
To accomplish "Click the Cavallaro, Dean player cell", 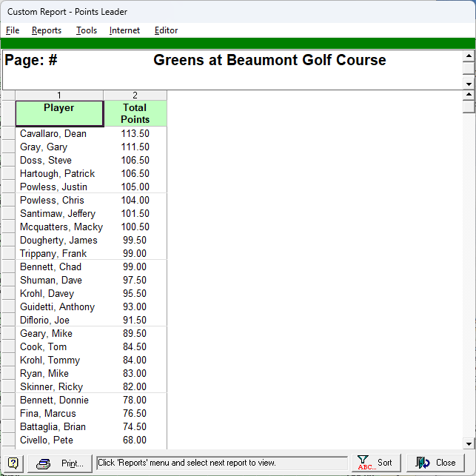I will click(53, 134).
